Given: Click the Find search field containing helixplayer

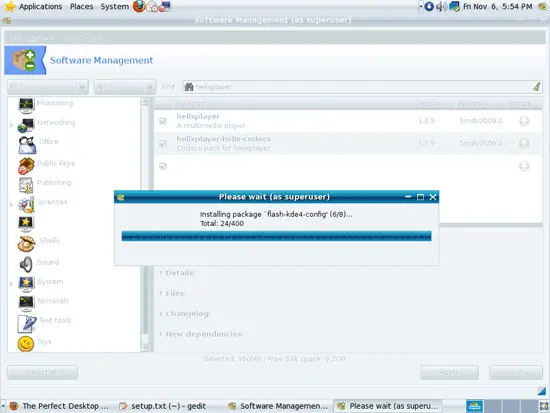Looking at the screenshot, I should [x=363, y=87].
